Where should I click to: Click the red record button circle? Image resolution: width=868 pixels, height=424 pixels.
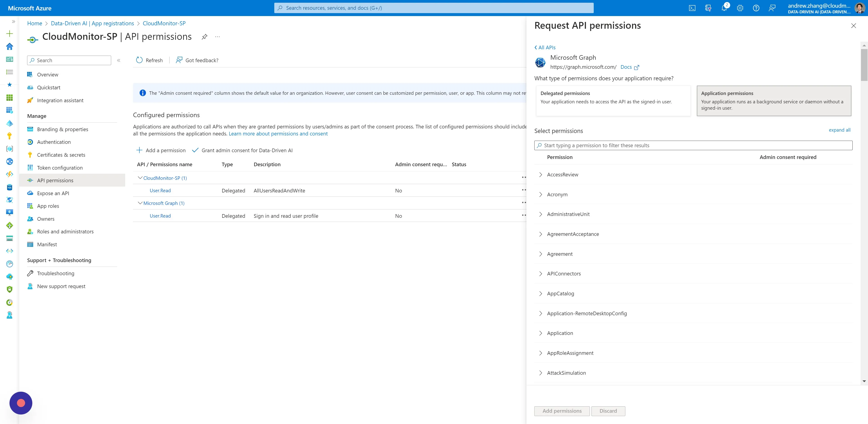pyautogui.click(x=21, y=403)
